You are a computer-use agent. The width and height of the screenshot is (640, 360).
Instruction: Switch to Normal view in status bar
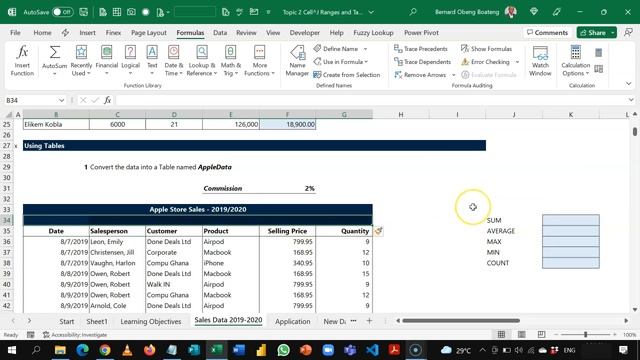[501, 334]
